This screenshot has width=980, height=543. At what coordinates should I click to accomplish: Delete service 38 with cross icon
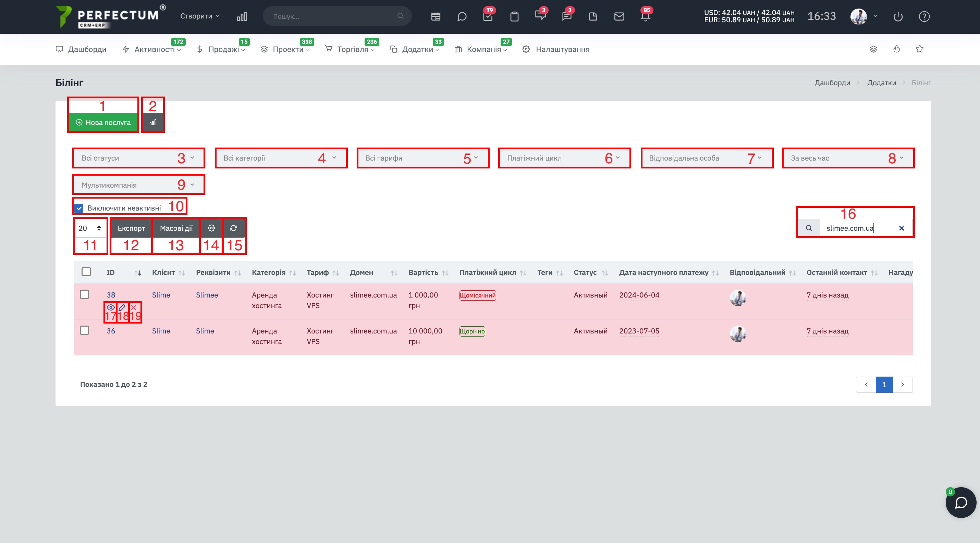pyautogui.click(x=134, y=307)
